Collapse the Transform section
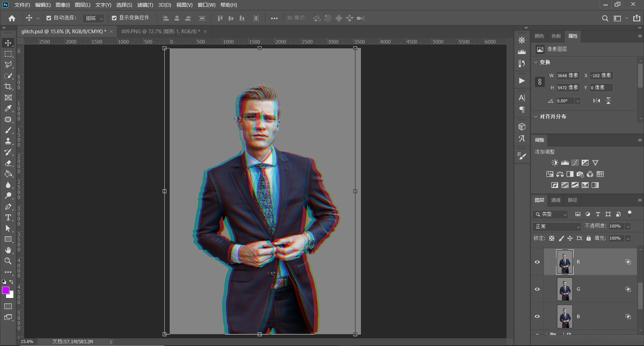Viewport: 644px width, 346px height. point(536,62)
